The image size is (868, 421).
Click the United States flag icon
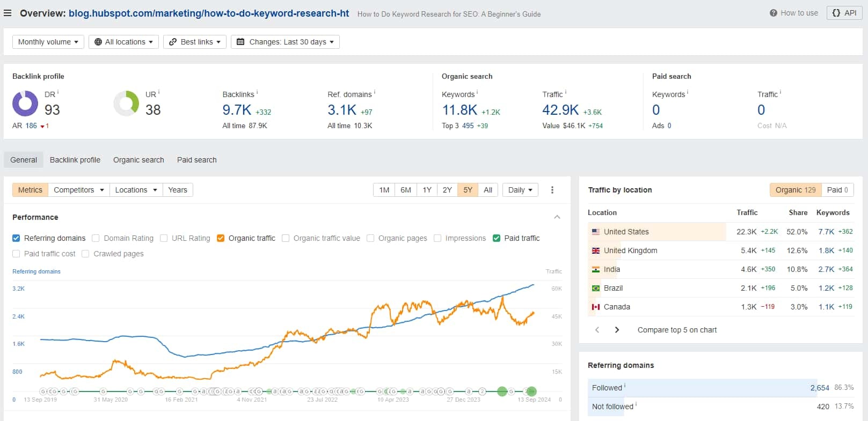(596, 232)
